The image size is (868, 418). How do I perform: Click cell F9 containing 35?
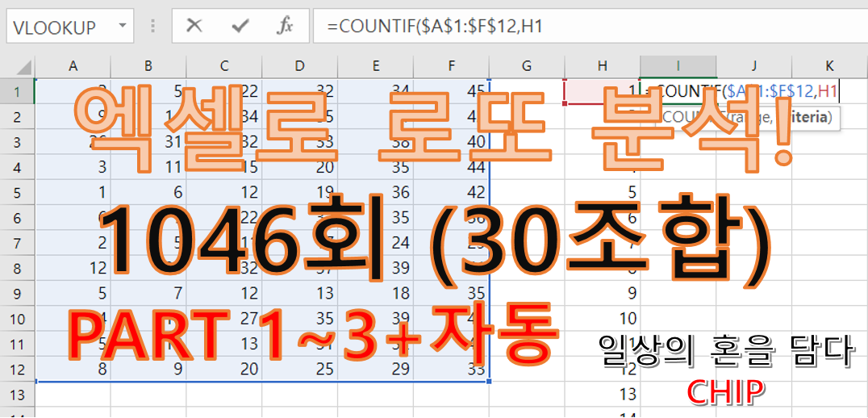pyautogui.click(x=451, y=294)
